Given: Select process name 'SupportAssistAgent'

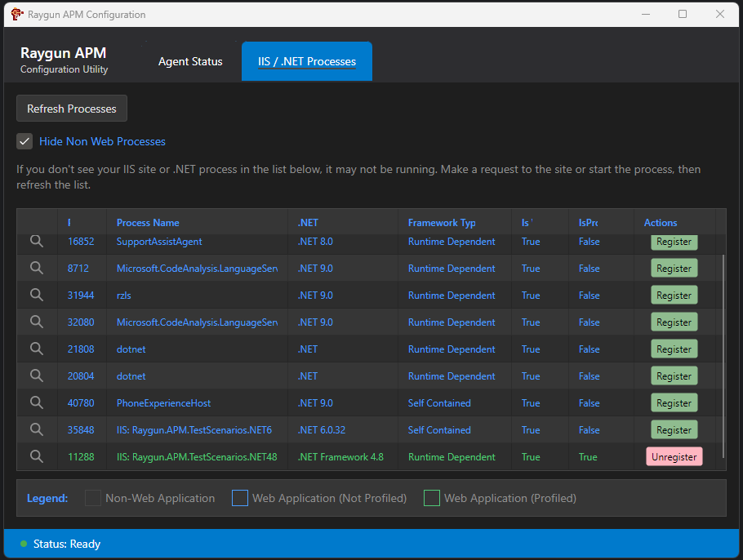Looking at the screenshot, I should (x=159, y=242).
